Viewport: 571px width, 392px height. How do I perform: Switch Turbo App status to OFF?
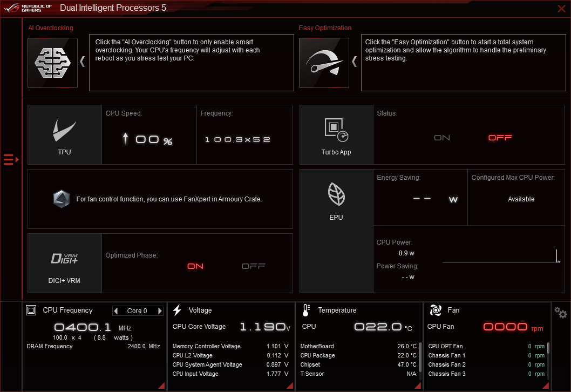[500, 138]
